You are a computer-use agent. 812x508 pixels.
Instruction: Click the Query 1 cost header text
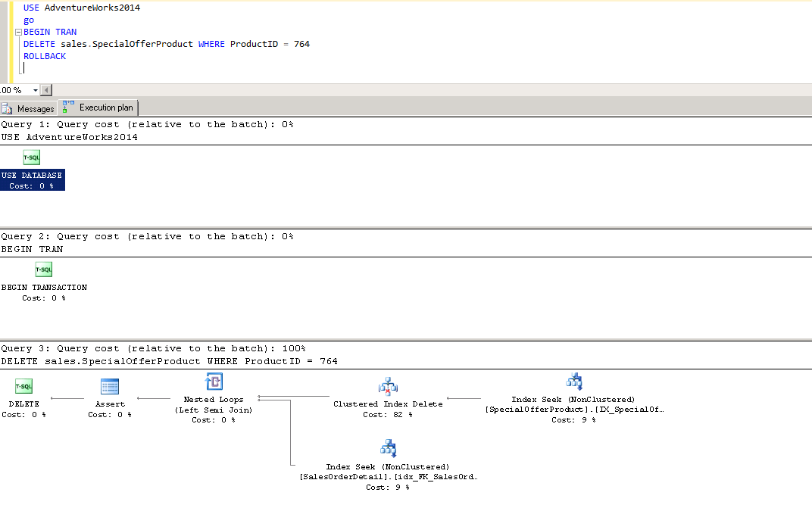pos(147,124)
